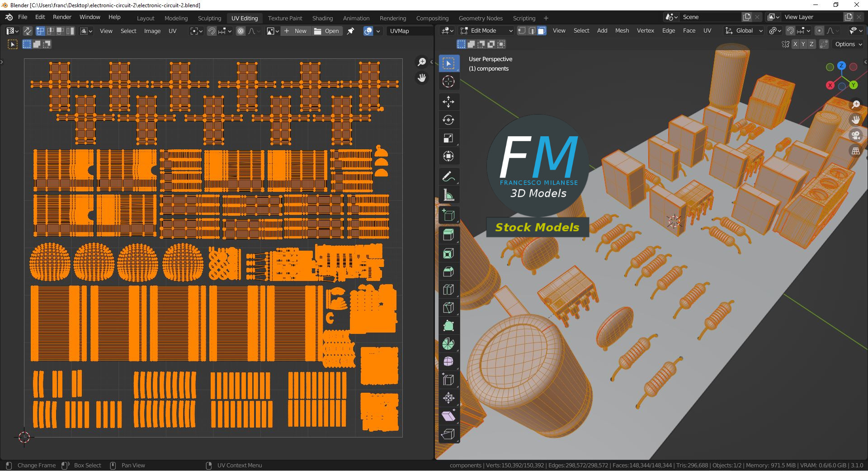The image size is (868, 471).
Task: Switch to vertex select mode in viewport
Action: [x=522, y=30]
